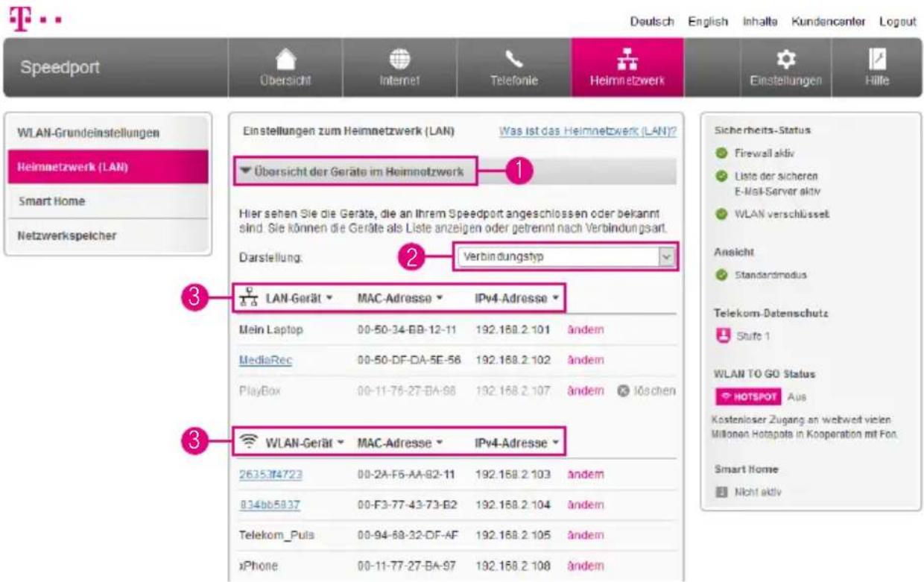Viewport: 924px width, 582px height.
Task: Open the Inhalte link
Action: pos(760,22)
